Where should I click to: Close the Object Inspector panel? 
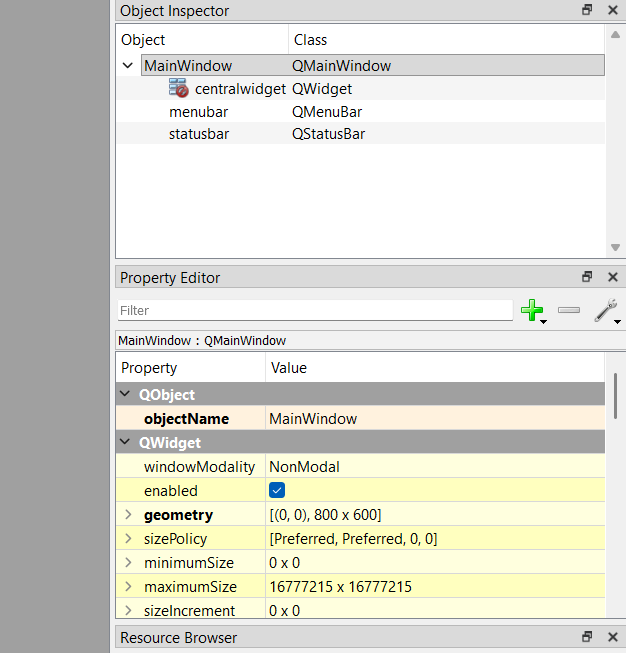[x=613, y=10]
